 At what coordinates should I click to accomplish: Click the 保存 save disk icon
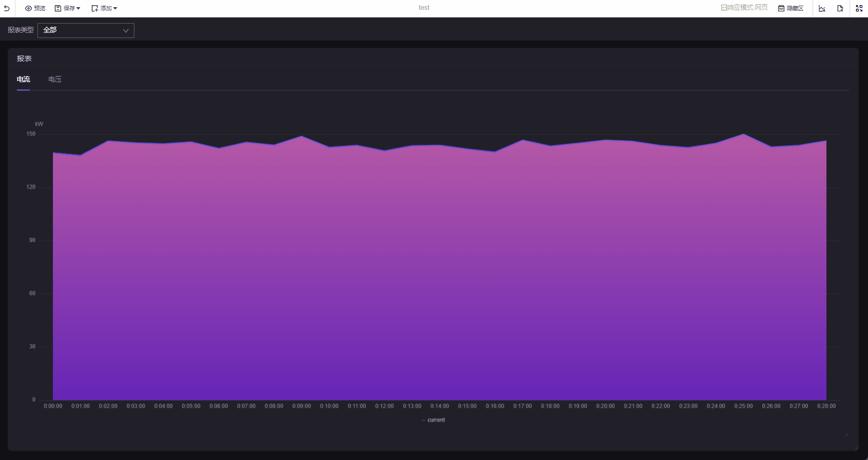(58, 8)
